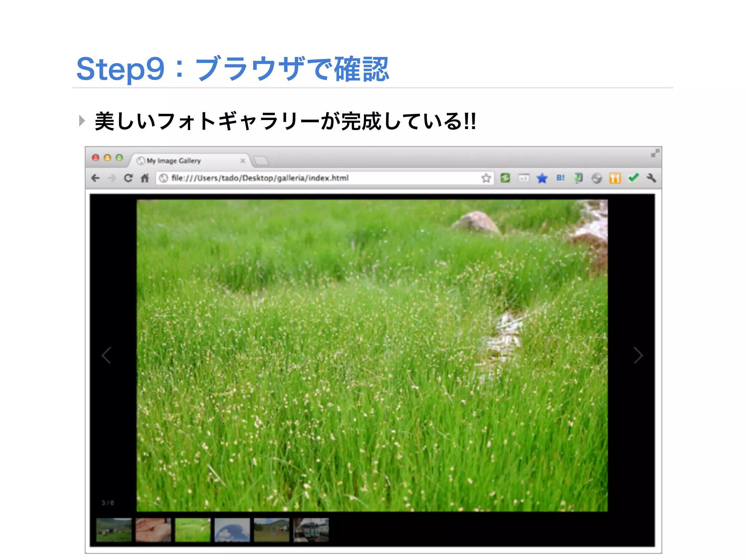Toggle fullscreen mode arrows at window corner
Image resolution: width=747 pixels, height=560 pixels.
[x=655, y=153]
